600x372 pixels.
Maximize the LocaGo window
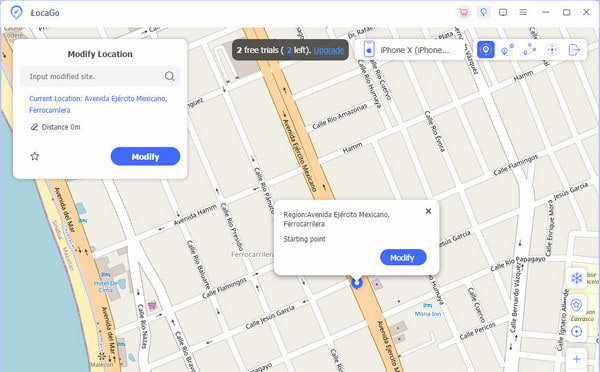pos(567,12)
